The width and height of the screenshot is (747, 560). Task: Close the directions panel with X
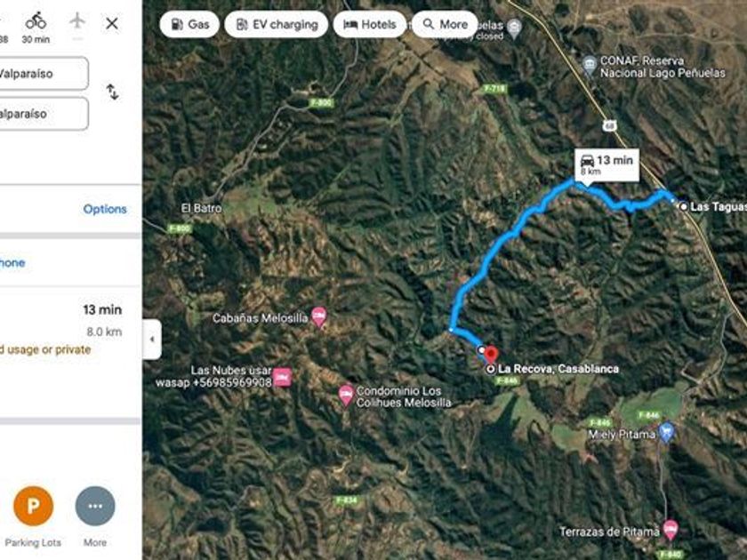tap(112, 23)
